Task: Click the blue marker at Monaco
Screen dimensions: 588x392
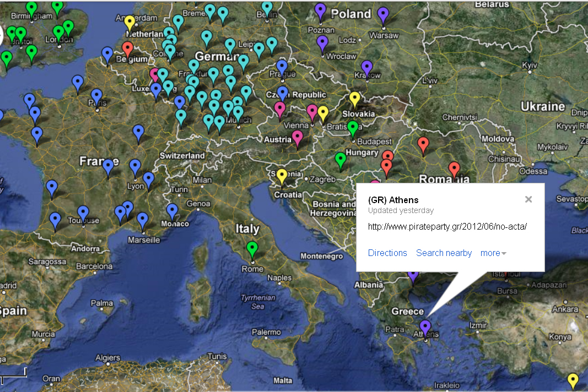Action: 172,210
